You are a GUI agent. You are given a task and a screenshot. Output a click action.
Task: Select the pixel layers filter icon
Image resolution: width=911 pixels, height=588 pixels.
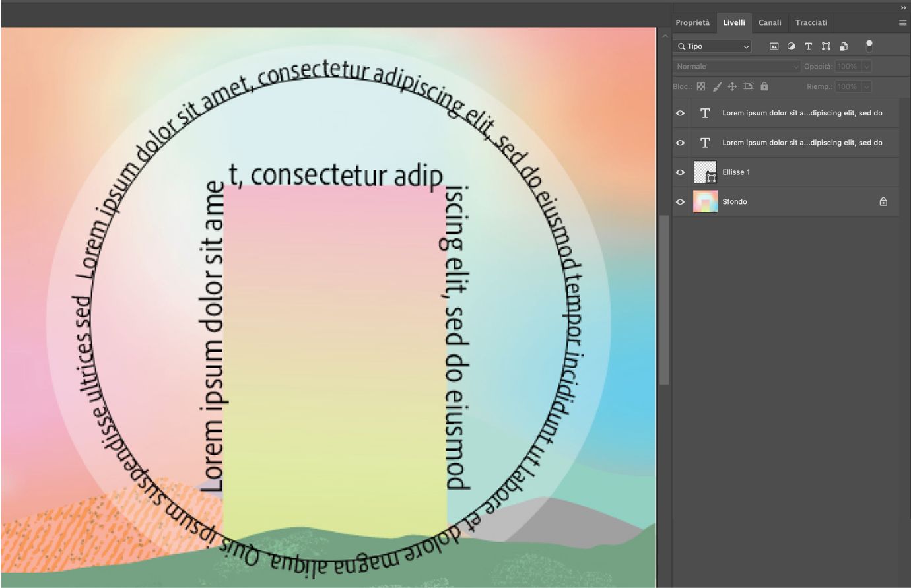pos(773,46)
